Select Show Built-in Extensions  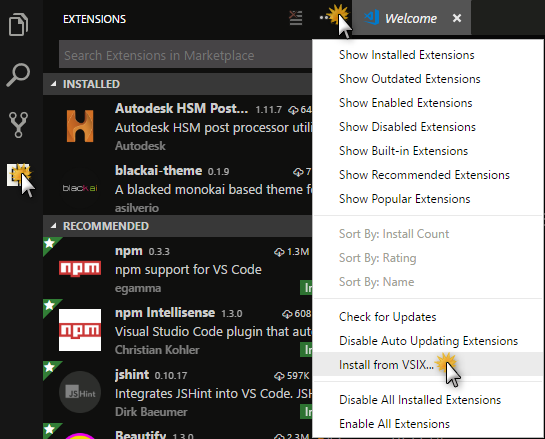(x=429, y=151)
